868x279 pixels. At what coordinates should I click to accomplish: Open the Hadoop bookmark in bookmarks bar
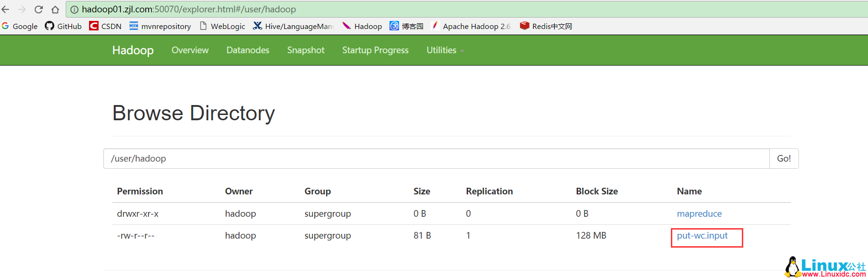coord(362,26)
